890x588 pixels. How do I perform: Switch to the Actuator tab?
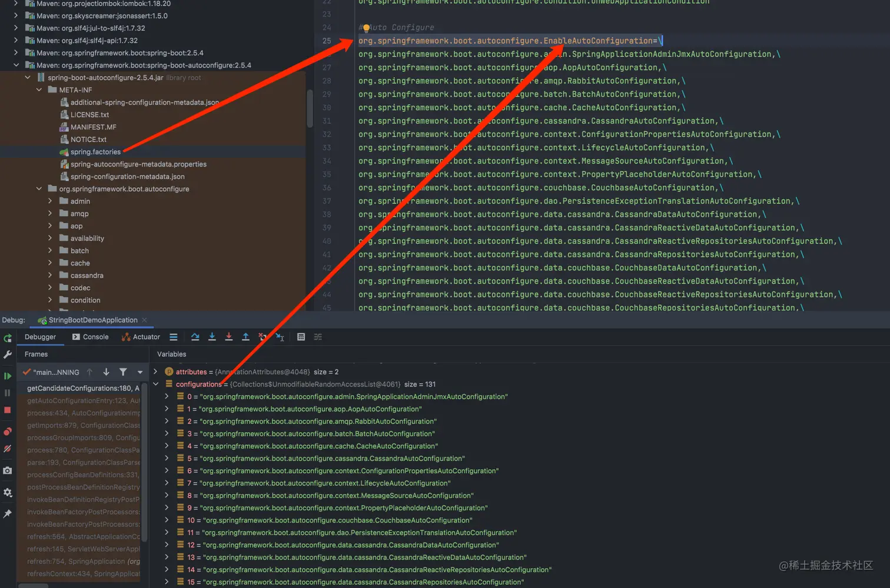[141, 337]
